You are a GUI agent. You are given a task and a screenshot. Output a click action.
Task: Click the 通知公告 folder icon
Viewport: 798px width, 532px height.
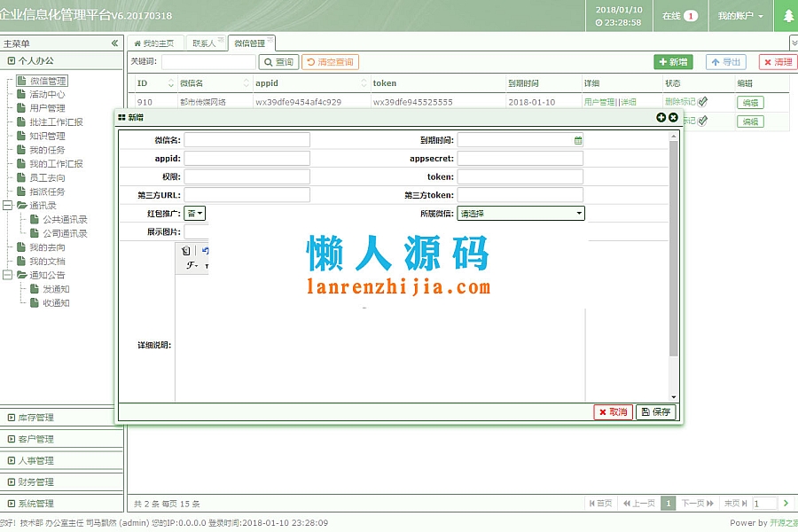22,275
